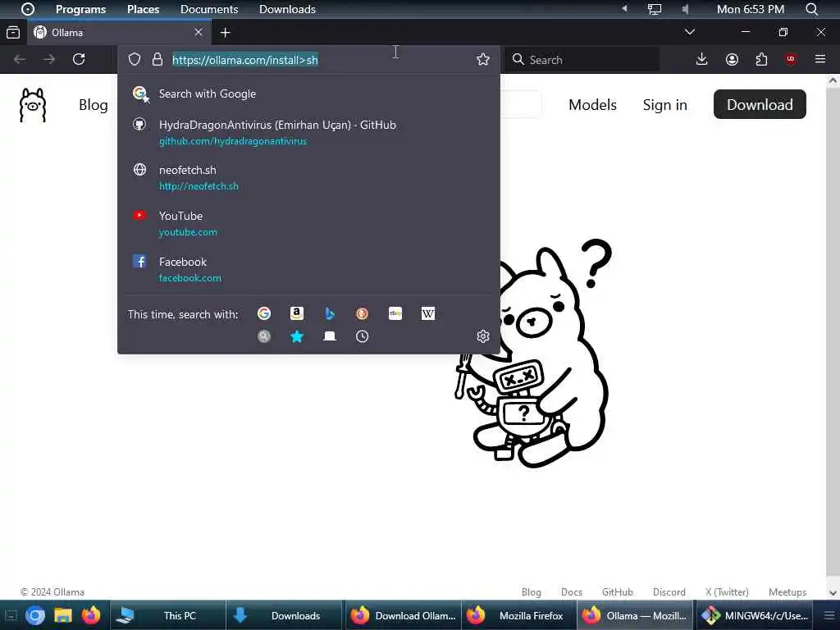Select the Ollama browser tab
This screenshot has height=630, width=840.
point(118,33)
